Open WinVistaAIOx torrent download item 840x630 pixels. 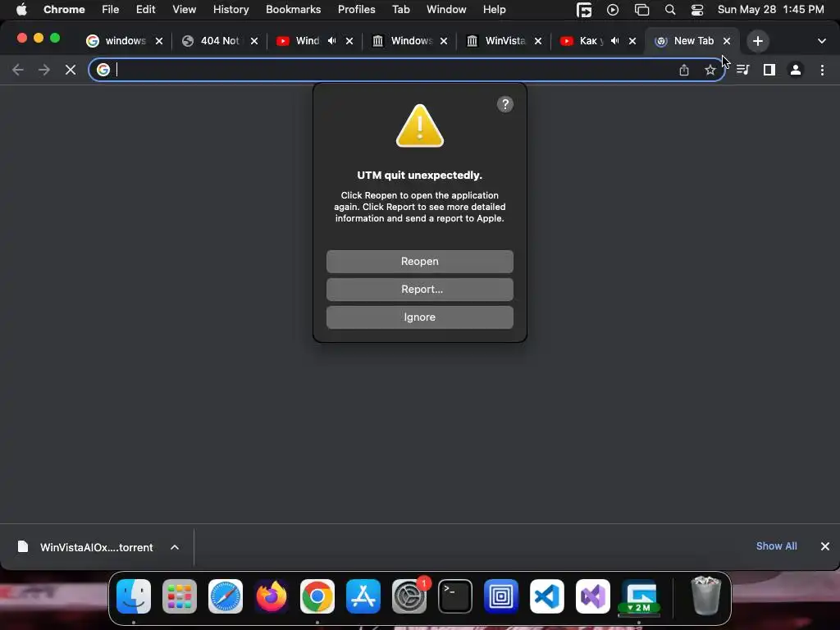pyautogui.click(x=85, y=547)
